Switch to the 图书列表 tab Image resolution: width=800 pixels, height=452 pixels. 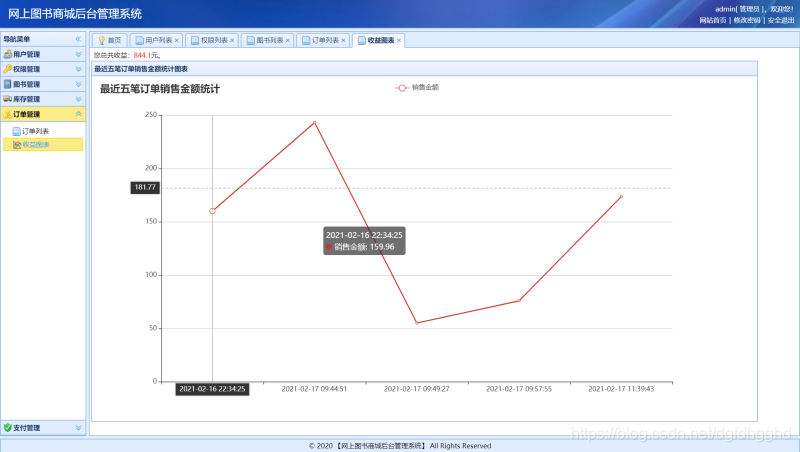point(267,40)
